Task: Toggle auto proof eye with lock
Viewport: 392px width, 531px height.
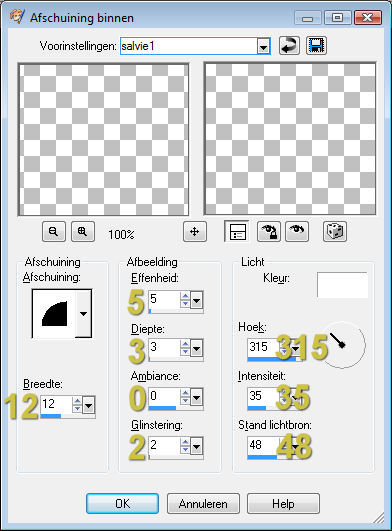Action: pos(269,232)
